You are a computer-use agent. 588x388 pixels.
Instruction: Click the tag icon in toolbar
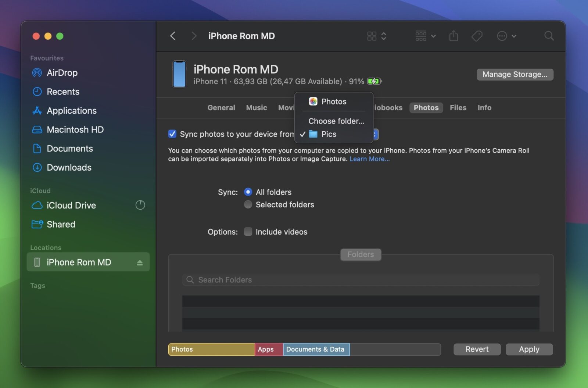pos(477,36)
